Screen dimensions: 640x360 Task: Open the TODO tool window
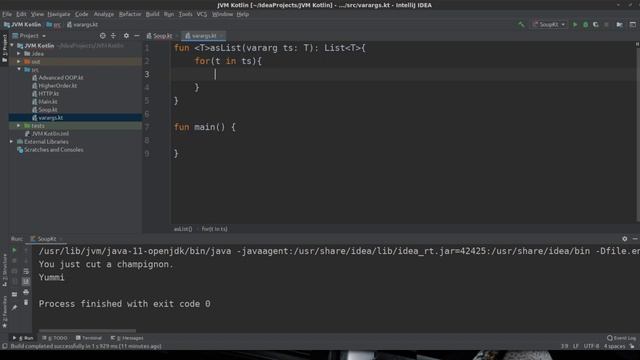(x=56, y=338)
